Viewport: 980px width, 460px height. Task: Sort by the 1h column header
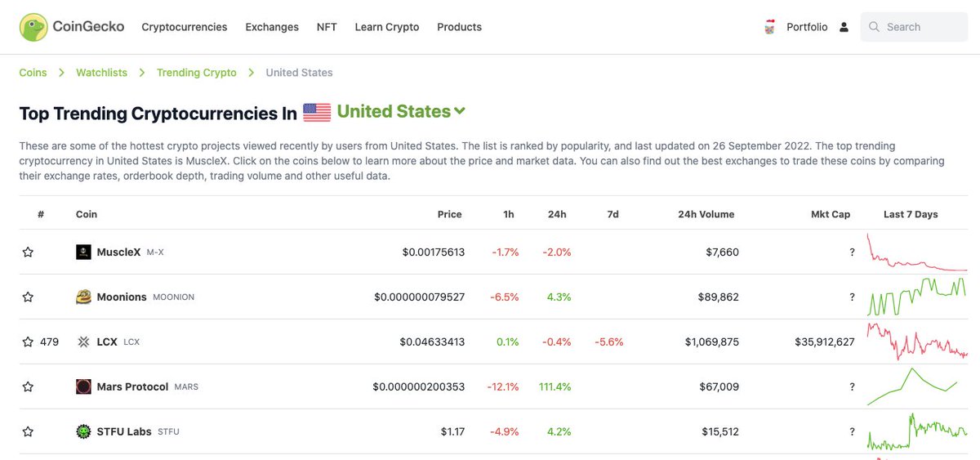coord(509,214)
